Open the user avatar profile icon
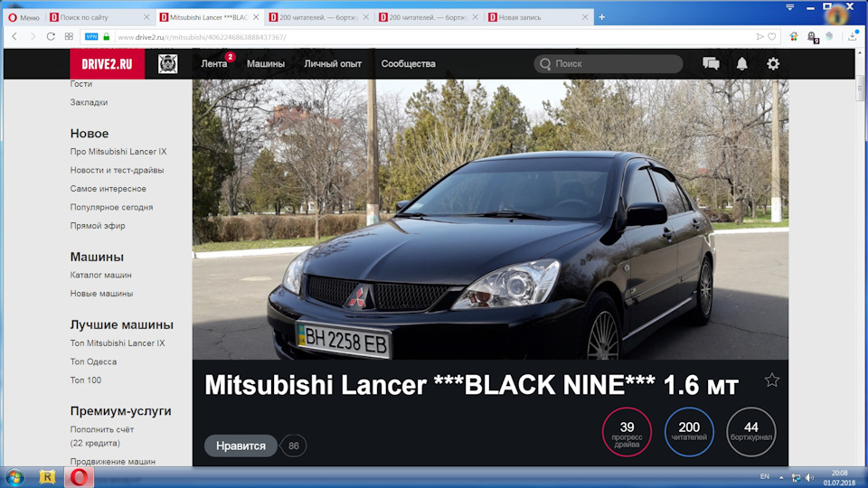 [x=168, y=63]
